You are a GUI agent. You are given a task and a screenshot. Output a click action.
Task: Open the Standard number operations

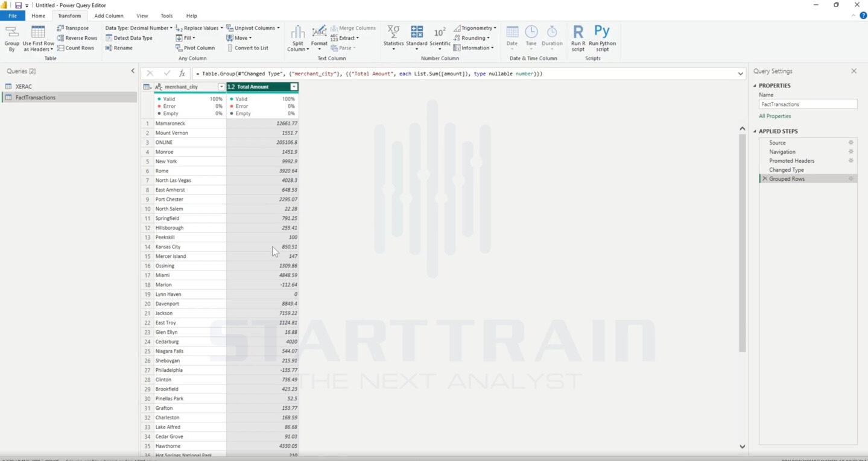(x=416, y=37)
